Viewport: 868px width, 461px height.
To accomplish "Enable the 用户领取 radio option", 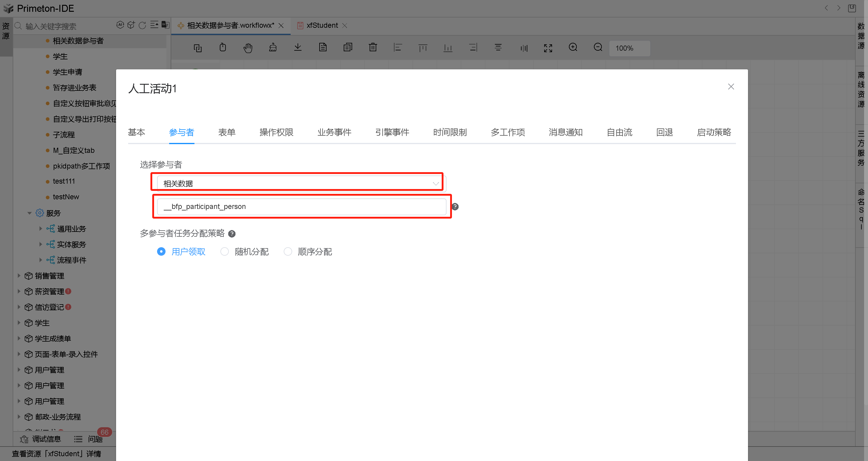I will pos(161,251).
